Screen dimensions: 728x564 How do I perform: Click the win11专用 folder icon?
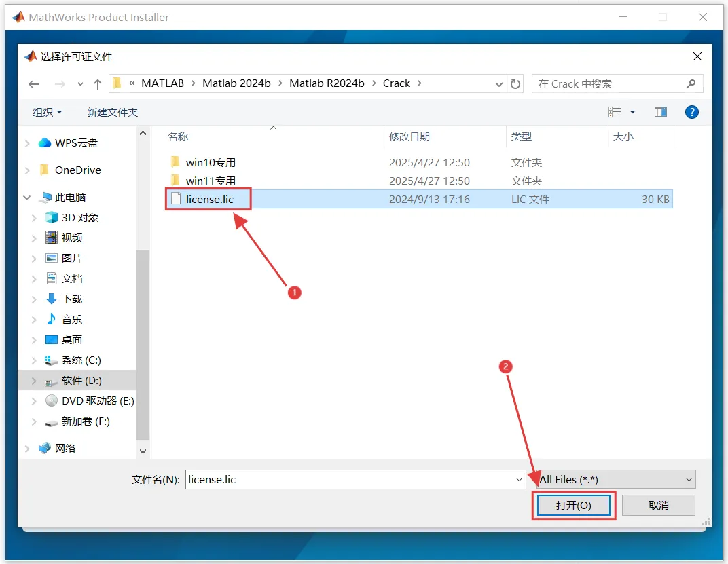click(x=175, y=180)
